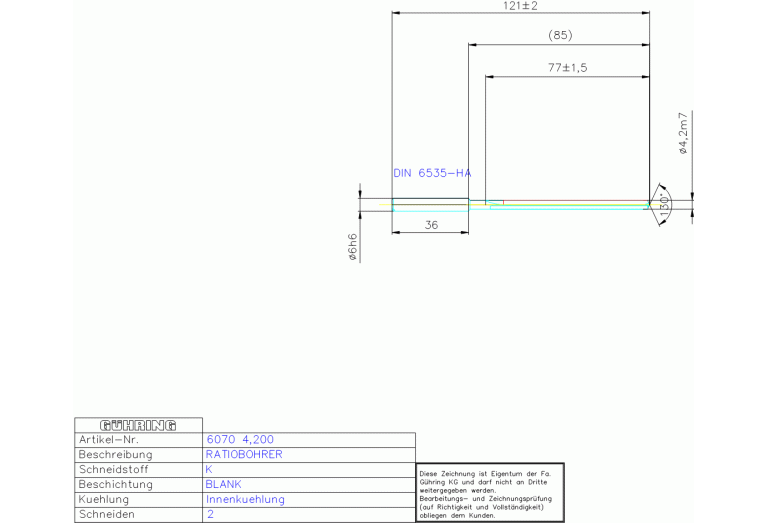Click the 77±1,5 flute length dimension
This screenshot has height=523, width=767.
click(x=567, y=67)
